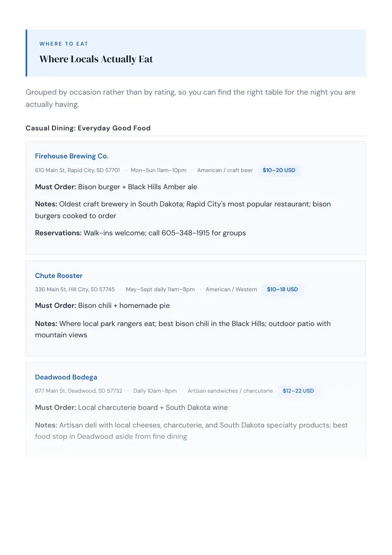Click the American / Western cuisine label
The height and width of the screenshot is (555, 392).
point(231,289)
